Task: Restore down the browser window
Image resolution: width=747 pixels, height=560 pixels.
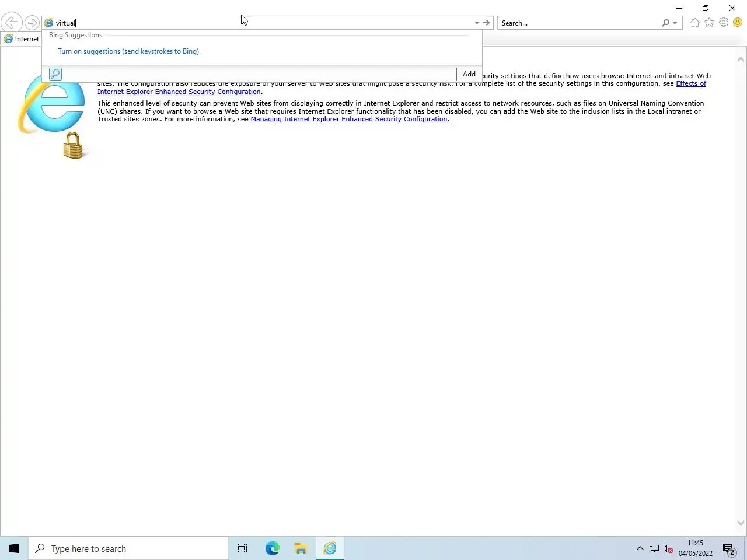Action: [706, 8]
